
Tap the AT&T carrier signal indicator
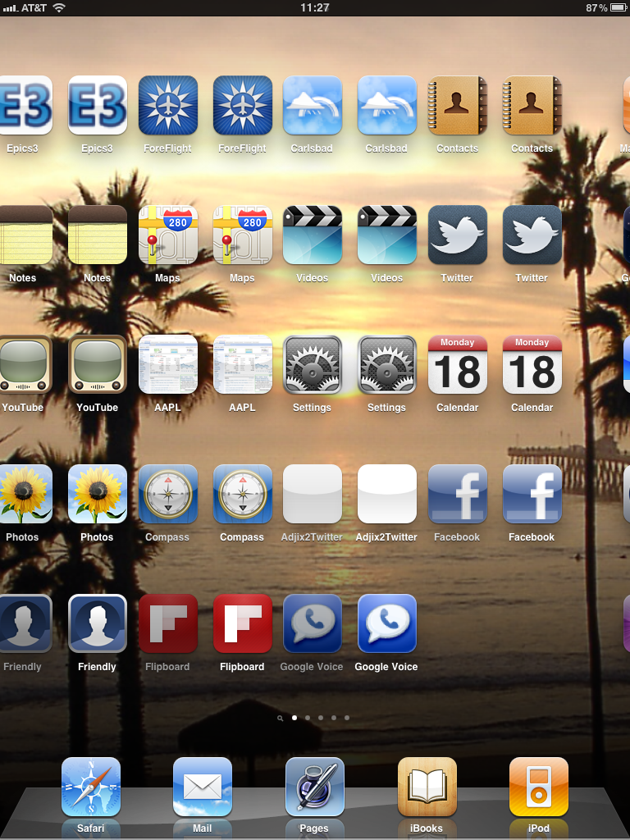point(25,7)
